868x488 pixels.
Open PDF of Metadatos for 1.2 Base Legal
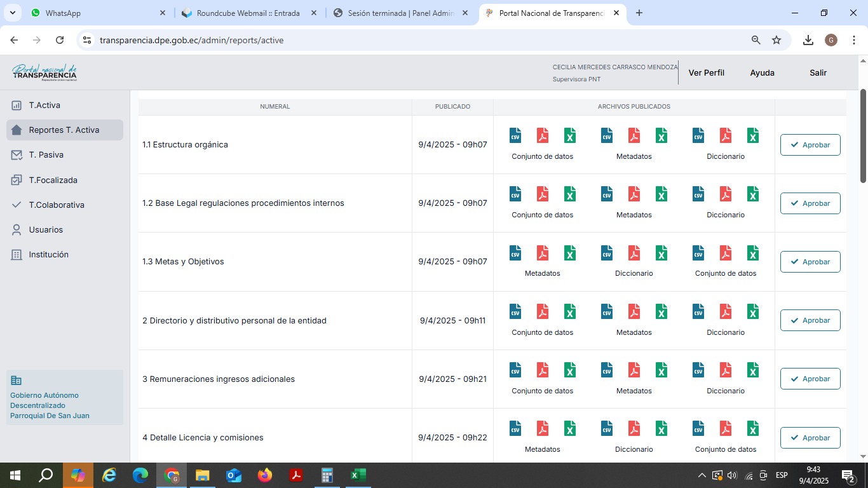point(634,194)
